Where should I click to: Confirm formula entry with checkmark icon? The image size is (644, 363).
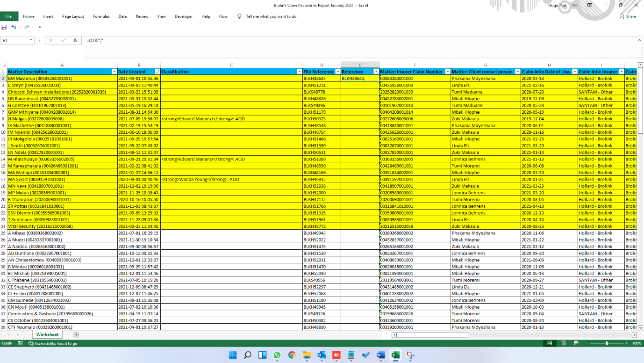63,40
